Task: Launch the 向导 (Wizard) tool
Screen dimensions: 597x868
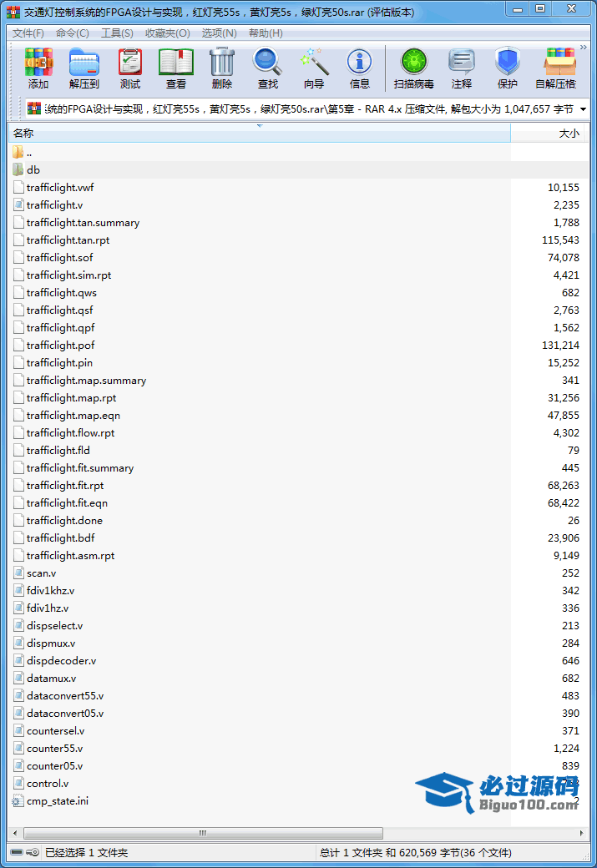Action: (314, 68)
